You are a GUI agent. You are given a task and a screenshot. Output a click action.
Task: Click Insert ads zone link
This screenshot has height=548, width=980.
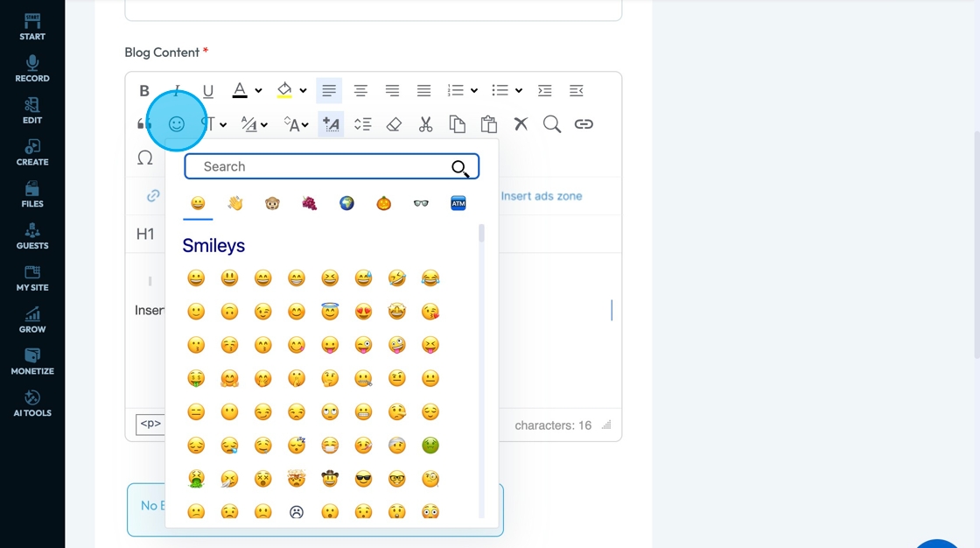pyautogui.click(x=542, y=196)
